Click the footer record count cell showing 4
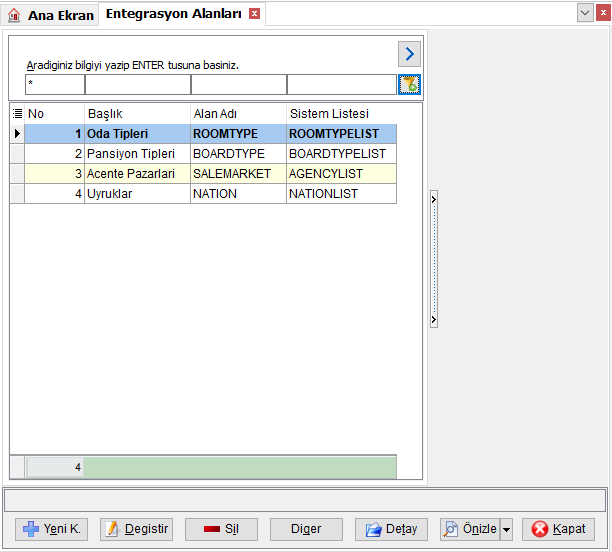The image size is (612, 552). [55, 467]
